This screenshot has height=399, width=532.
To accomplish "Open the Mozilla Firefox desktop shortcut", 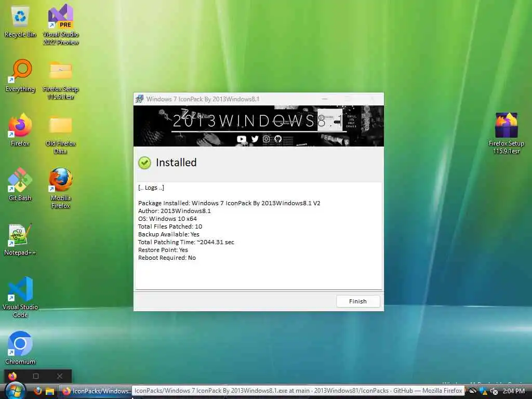I will point(61,188).
